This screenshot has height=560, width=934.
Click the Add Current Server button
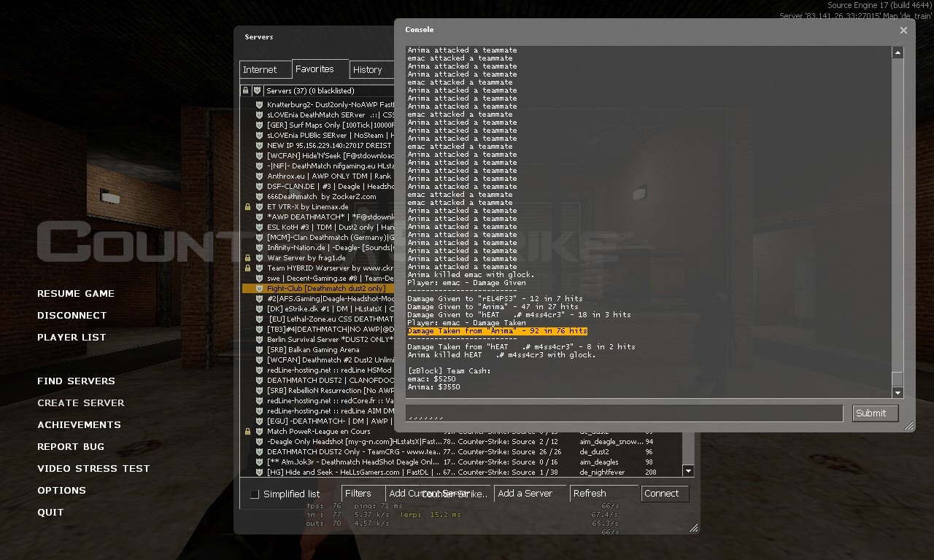439,494
